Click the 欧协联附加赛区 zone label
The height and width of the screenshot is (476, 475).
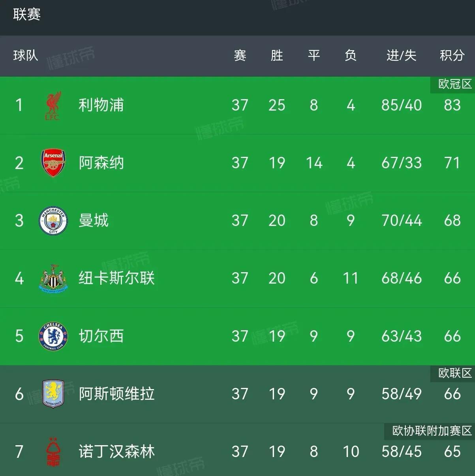click(432, 431)
